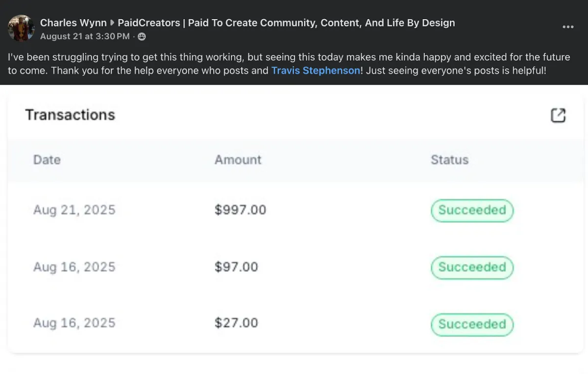Click the Travis Stephenson mention

coord(316,70)
